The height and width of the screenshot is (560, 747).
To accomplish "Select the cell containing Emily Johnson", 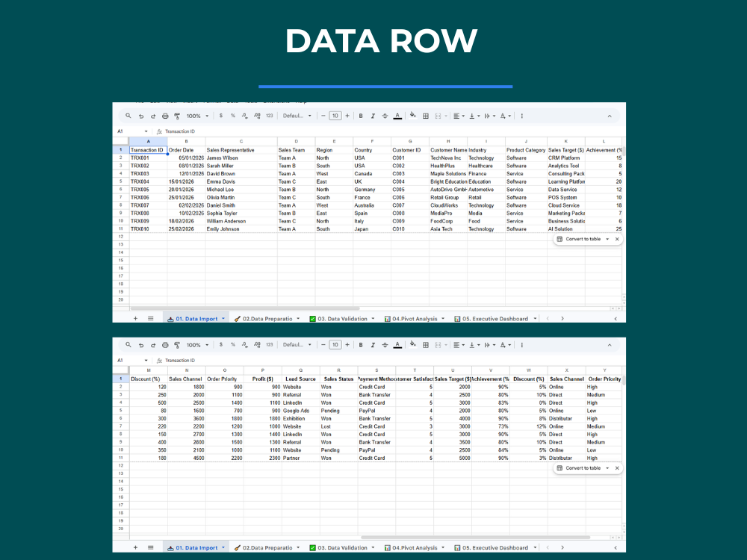I will (x=241, y=229).
